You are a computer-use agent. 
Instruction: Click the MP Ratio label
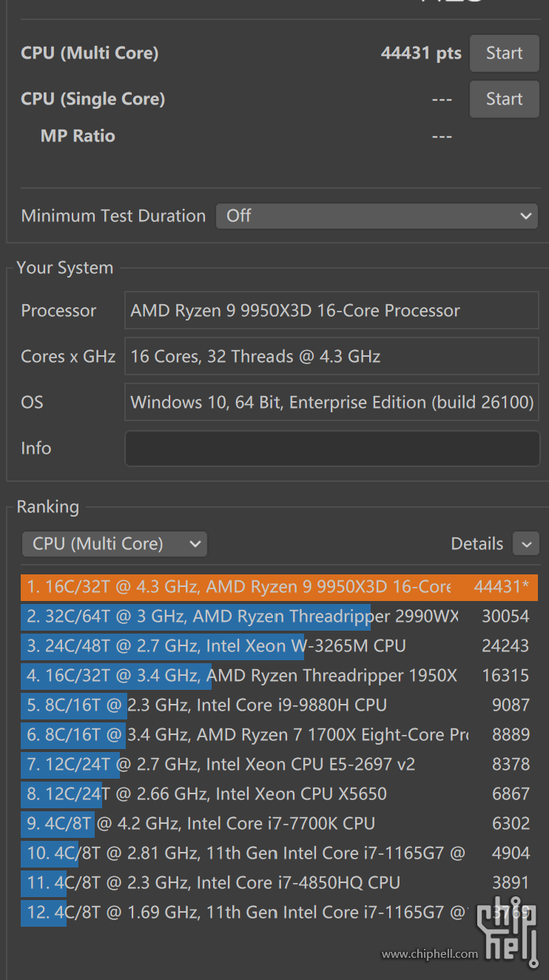(78, 136)
